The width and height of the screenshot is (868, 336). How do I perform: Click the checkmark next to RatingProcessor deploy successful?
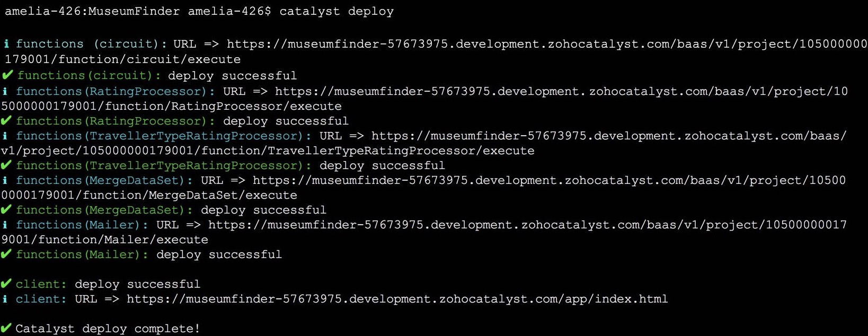(6, 121)
